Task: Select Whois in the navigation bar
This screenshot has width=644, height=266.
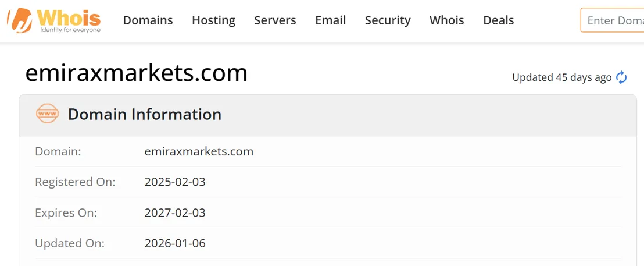Action: [447, 20]
